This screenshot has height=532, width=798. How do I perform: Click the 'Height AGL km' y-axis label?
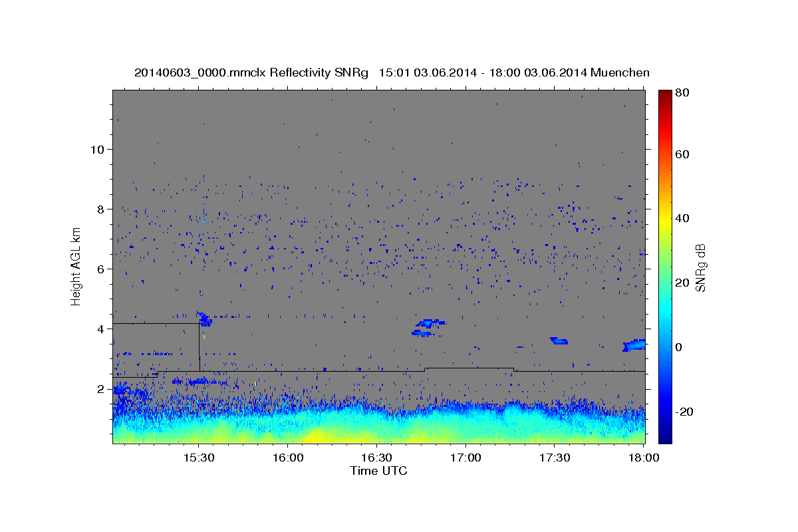click(x=76, y=266)
